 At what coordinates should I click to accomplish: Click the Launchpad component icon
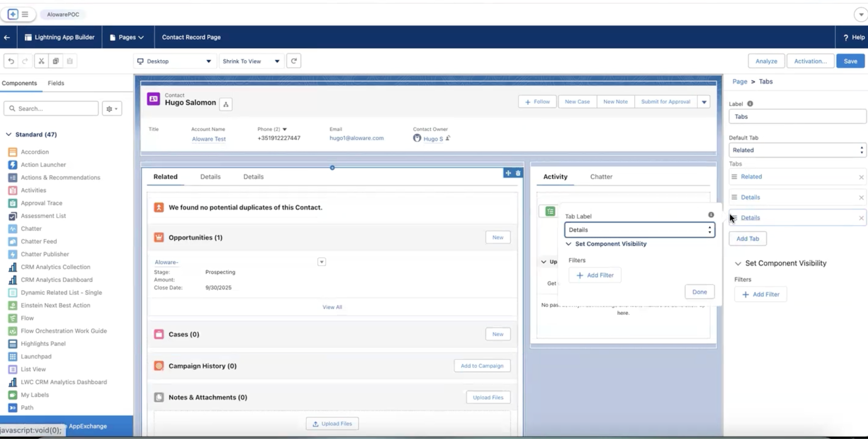(12, 357)
